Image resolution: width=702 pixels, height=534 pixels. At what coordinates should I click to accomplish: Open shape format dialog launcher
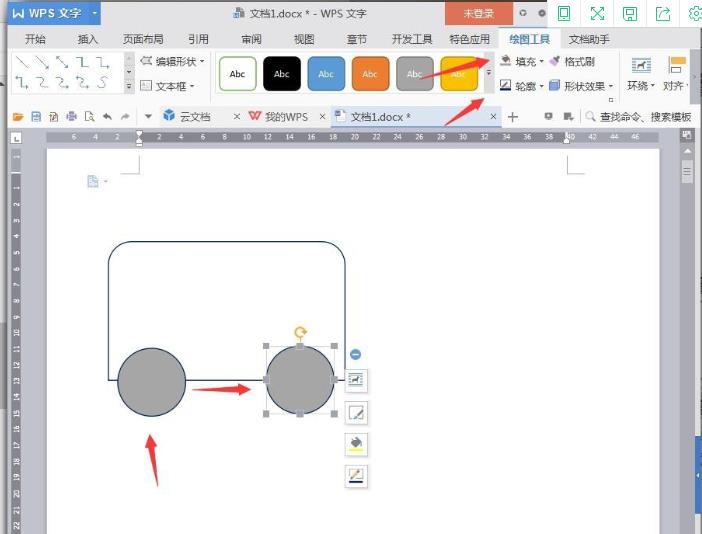[x=611, y=100]
